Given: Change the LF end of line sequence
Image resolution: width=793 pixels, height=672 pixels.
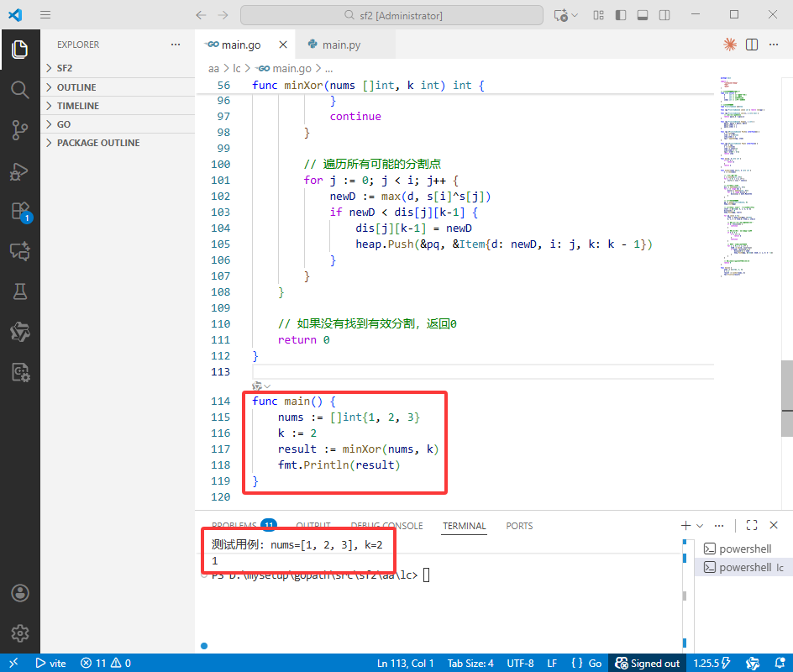Looking at the screenshot, I should tap(552, 663).
